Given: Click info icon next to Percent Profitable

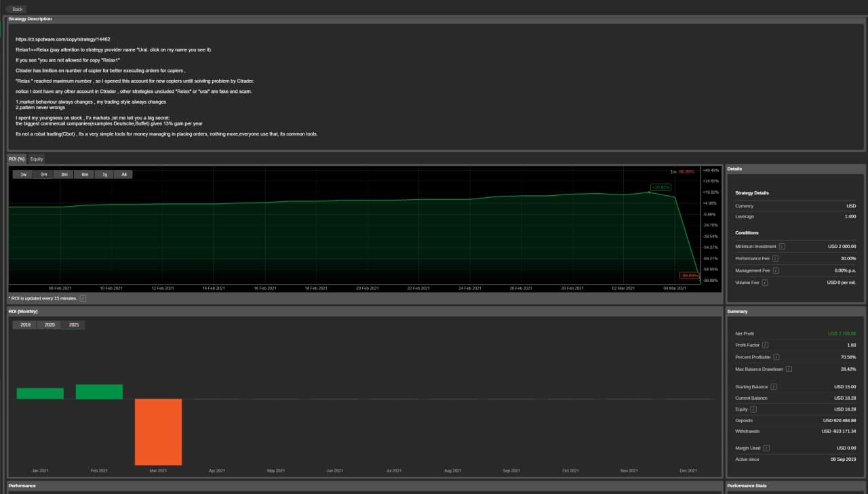Looking at the screenshot, I should click(x=776, y=357).
